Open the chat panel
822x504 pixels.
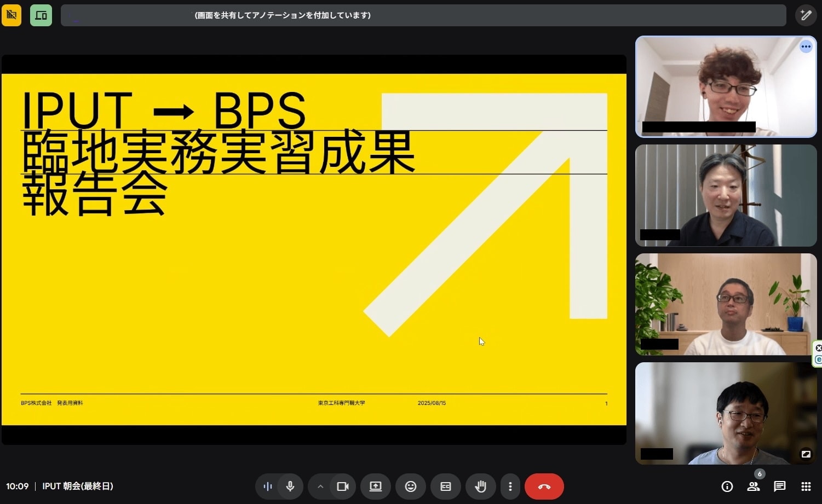coord(780,486)
